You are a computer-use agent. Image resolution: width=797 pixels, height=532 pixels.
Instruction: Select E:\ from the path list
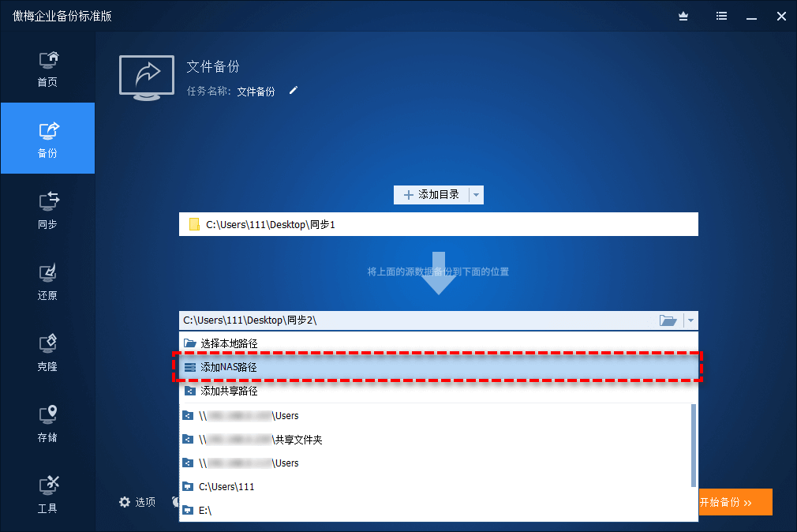(x=435, y=510)
